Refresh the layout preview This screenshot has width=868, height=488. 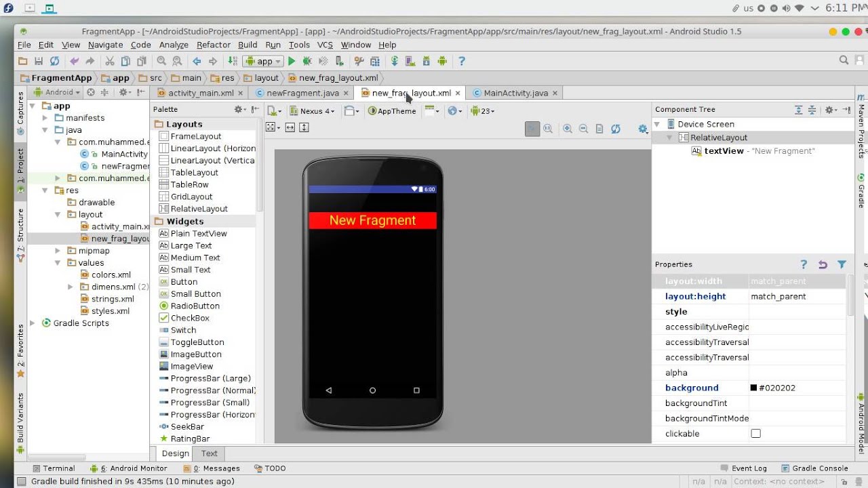click(x=616, y=129)
